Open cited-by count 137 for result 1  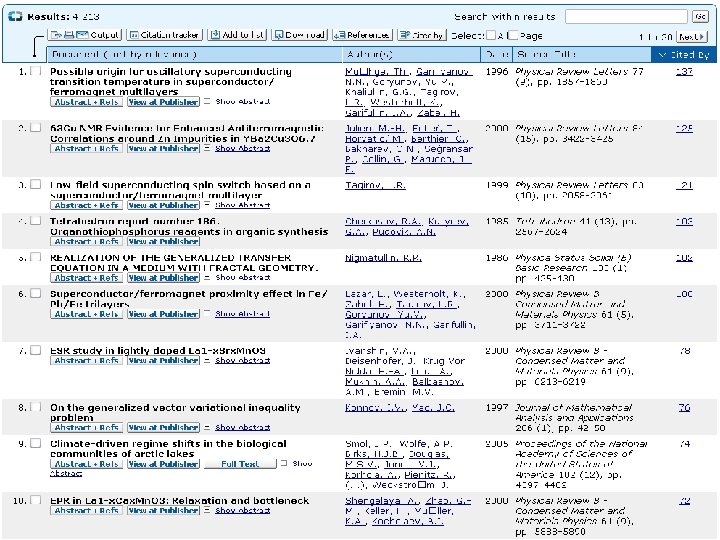click(x=684, y=71)
